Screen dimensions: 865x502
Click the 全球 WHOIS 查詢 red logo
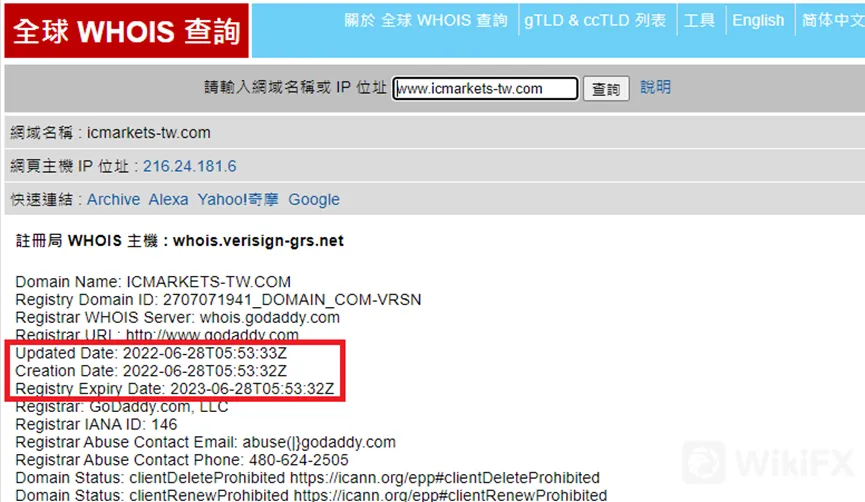126,30
